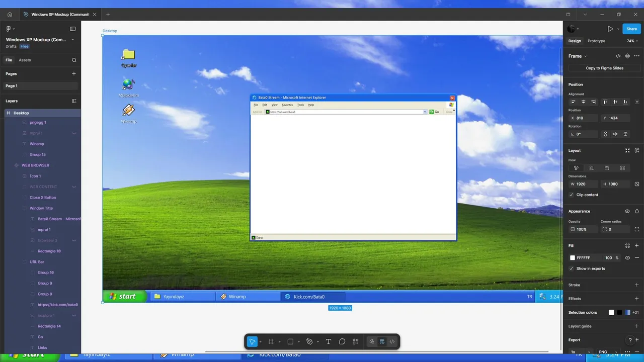Open the export scale 1x dropdown

click(x=579, y=352)
